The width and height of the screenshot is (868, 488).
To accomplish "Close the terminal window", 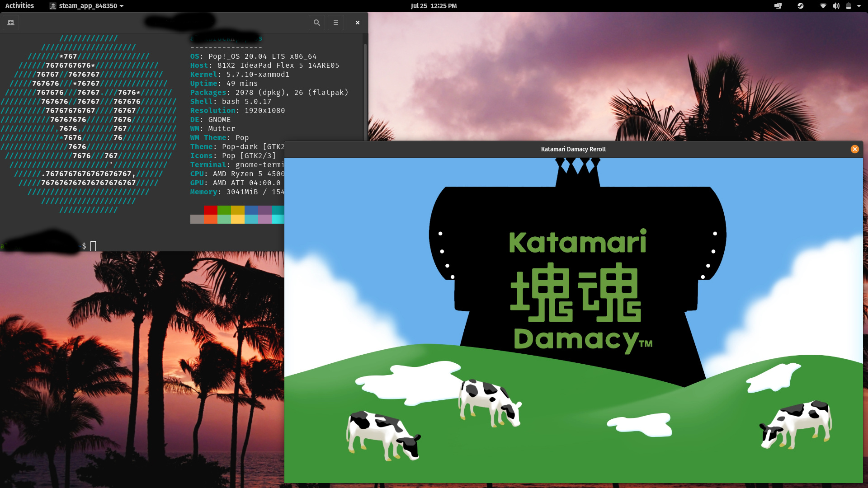I will 358,23.
